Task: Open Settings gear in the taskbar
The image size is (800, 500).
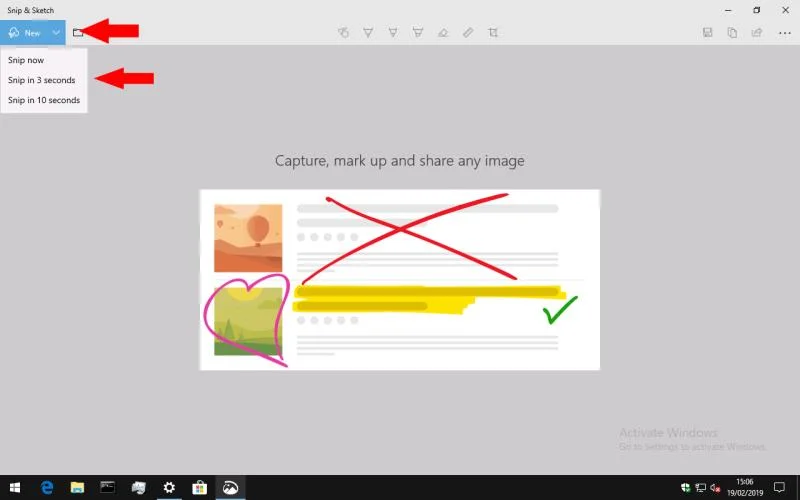Action: click(169, 488)
